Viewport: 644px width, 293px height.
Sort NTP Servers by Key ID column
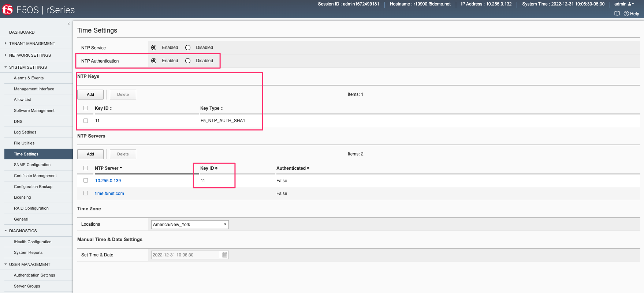(209, 168)
